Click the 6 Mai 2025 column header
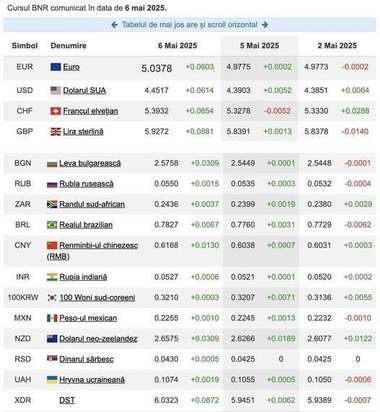380x412 pixels. pos(178,46)
